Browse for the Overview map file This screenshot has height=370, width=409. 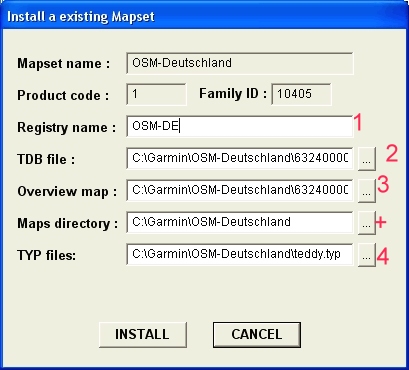[x=366, y=191]
